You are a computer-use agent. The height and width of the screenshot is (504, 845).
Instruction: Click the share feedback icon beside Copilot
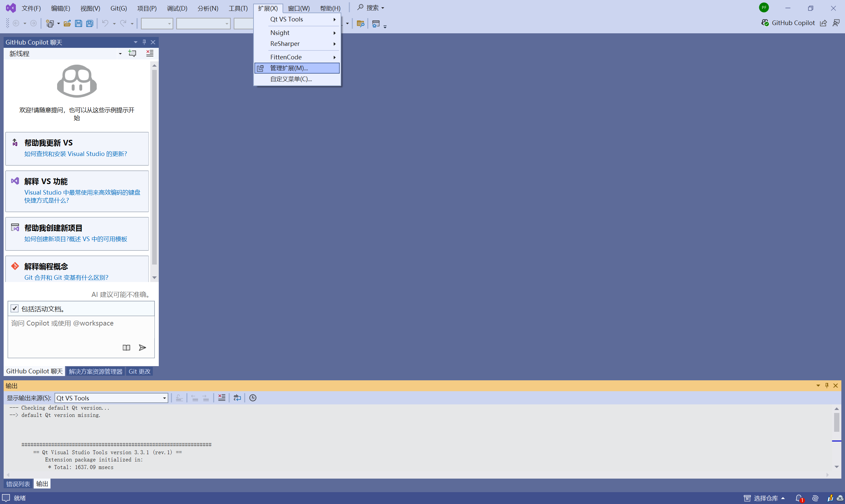click(x=823, y=23)
